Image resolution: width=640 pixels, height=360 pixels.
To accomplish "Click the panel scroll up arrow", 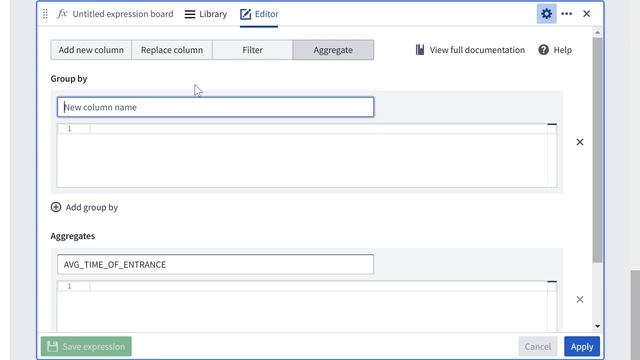I will click(598, 32).
